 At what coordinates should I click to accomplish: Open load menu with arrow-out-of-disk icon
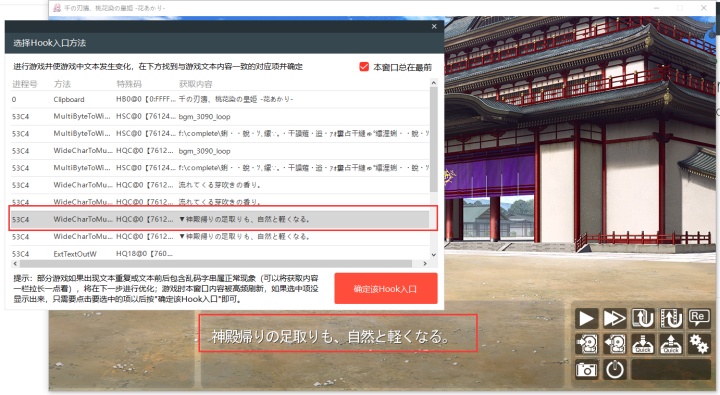[614, 344]
